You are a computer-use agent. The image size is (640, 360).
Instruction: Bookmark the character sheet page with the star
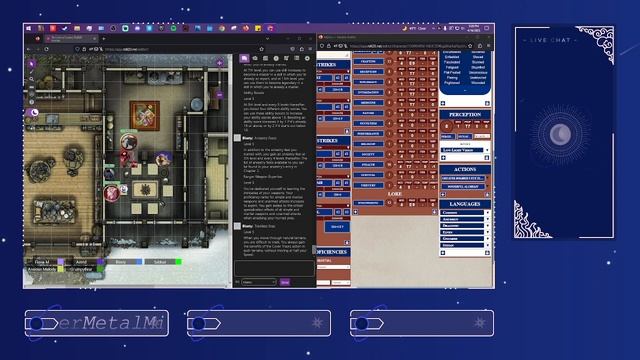tap(470, 46)
